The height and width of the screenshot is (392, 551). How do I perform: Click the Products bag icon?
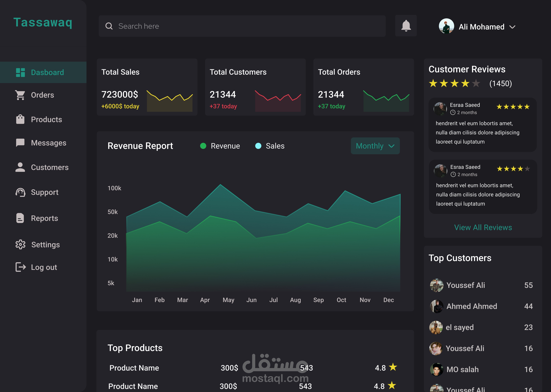[20, 119]
